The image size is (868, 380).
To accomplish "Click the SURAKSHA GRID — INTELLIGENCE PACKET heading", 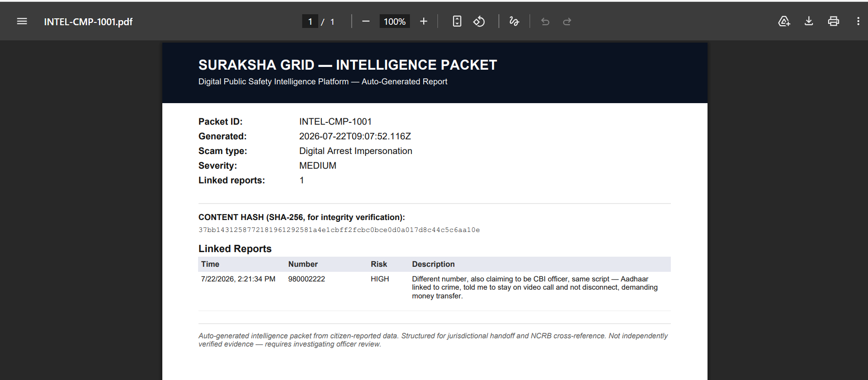I will 348,65.
